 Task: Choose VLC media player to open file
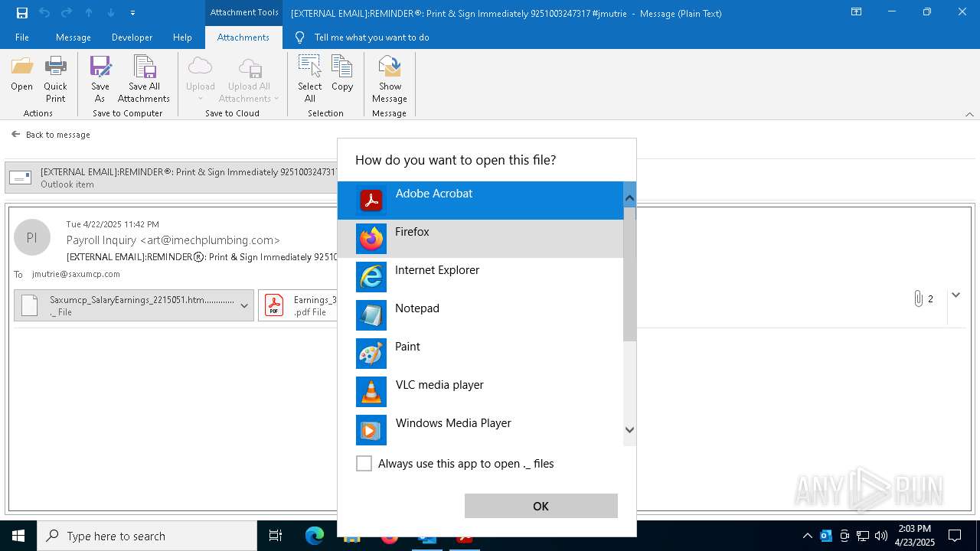(x=481, y=392)
